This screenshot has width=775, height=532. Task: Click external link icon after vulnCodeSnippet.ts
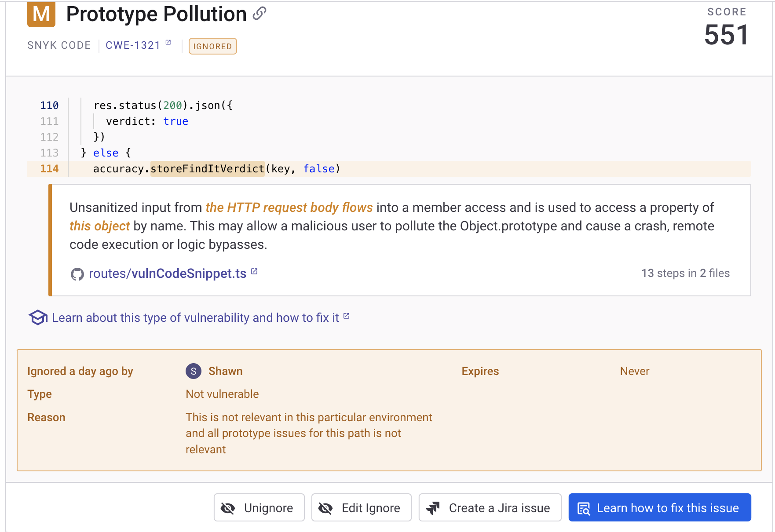click(x=254, y=271)
